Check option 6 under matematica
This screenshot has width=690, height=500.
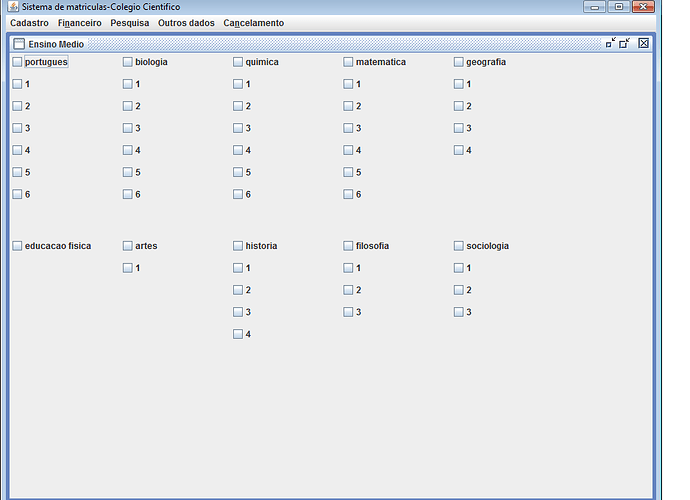pos(352,194)
